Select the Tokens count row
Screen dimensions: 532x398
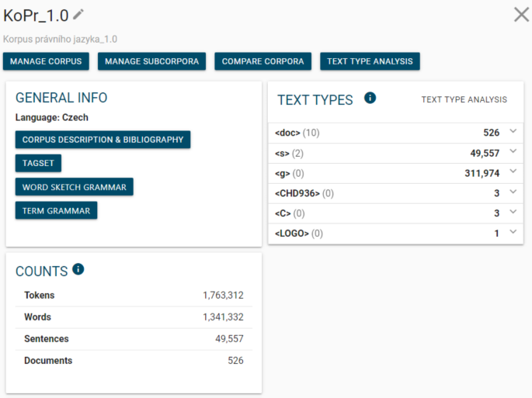coord(134,296)
